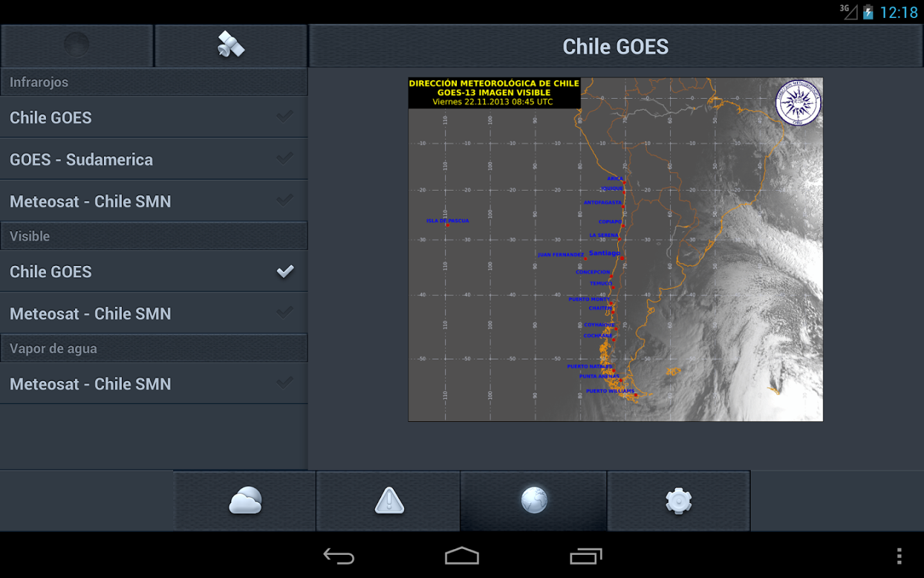Screen dimensions: 924x578
Task: Select Meteosat - Chile SMN under Infrarojos
Action: click(154, 201)
